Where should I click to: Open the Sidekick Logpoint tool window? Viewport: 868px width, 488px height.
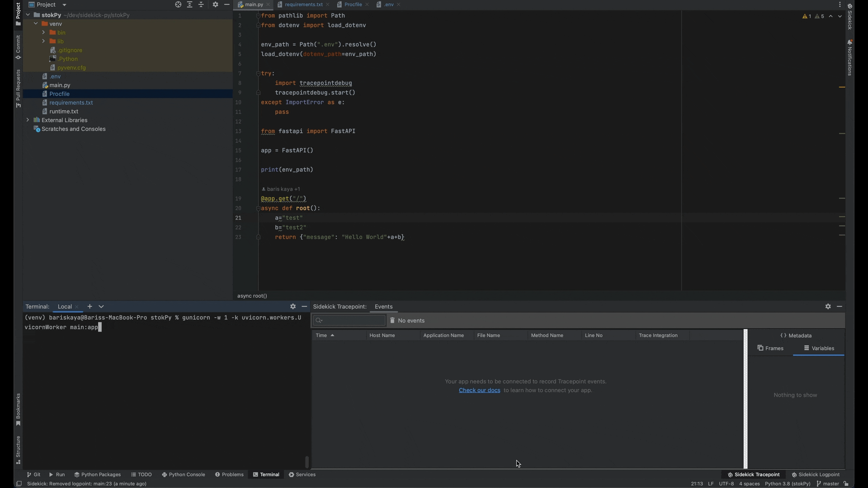tap(816, 474)
